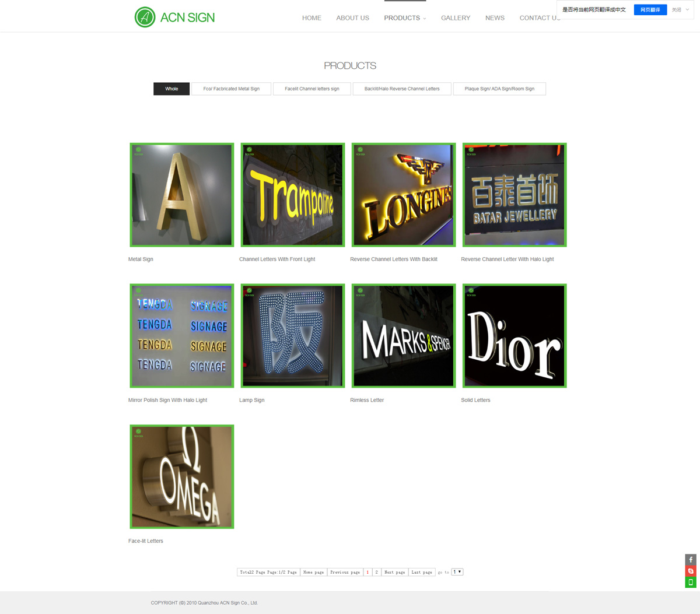This screenshot has height=614, width=700.
Task: Expand the translate popup options chevron
Action: 687,10
